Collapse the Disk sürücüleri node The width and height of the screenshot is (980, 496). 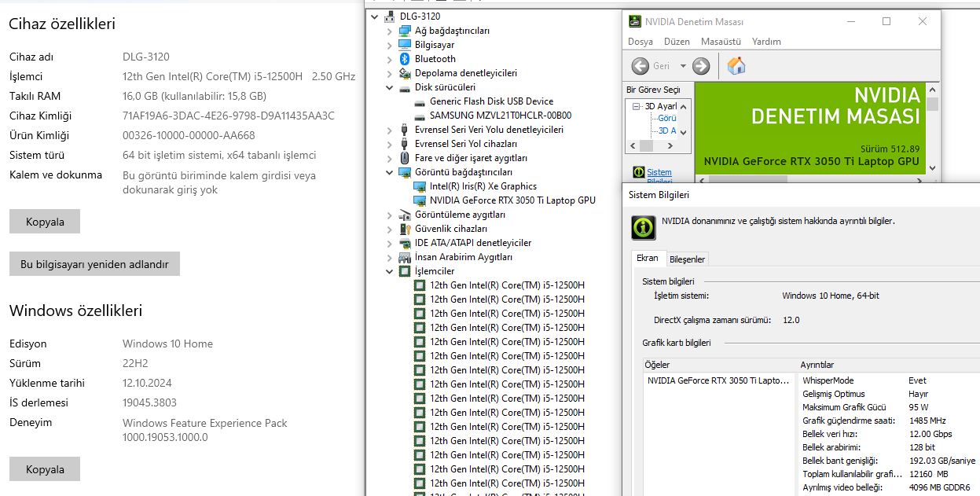(389, 87)
